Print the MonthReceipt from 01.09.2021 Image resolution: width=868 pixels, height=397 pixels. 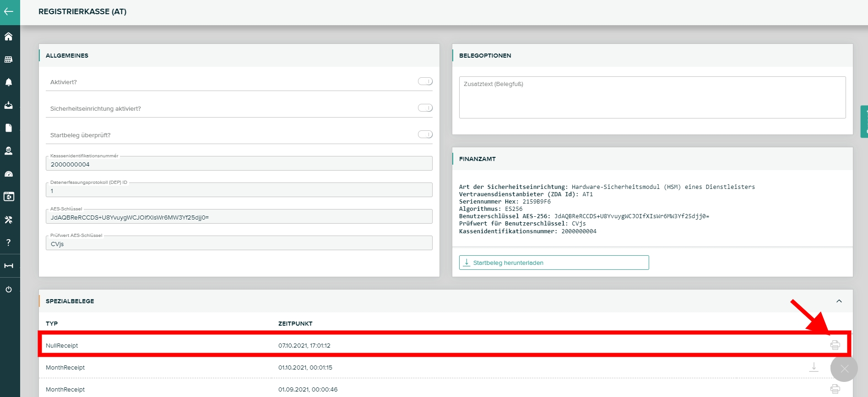tap(835, 389)
